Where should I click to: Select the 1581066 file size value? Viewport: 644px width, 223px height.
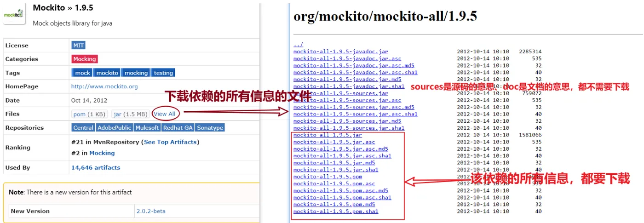click(530, 135)
